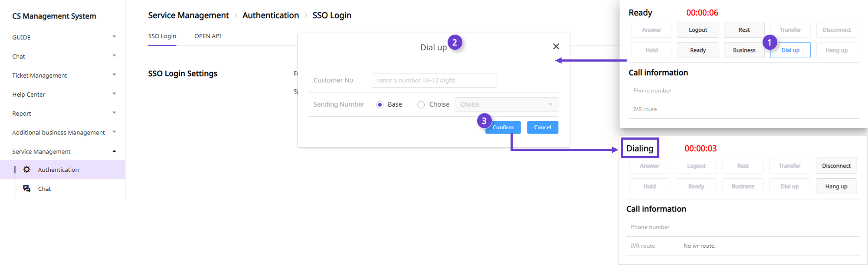Open Authentication breadcrumb link
Viewport: 868px width, 265px height.
click(x=271, y=15)
